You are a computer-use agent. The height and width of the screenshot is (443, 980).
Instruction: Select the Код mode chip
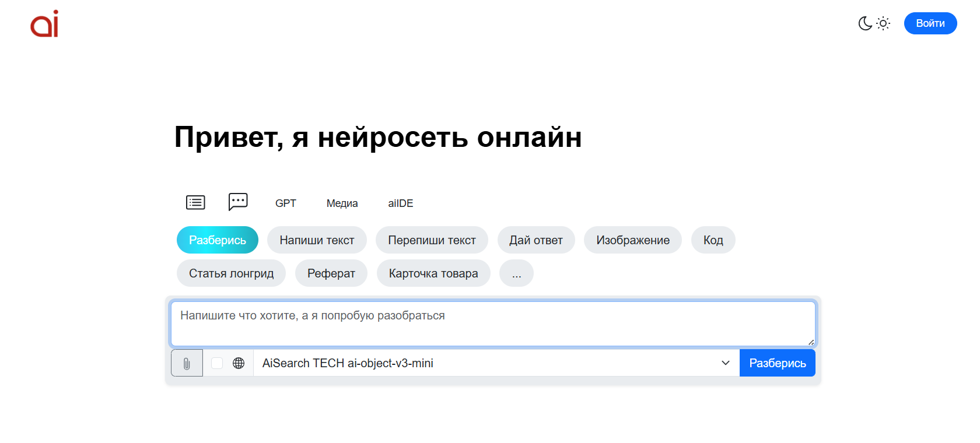pyautogui.click(x=713, y=240)
